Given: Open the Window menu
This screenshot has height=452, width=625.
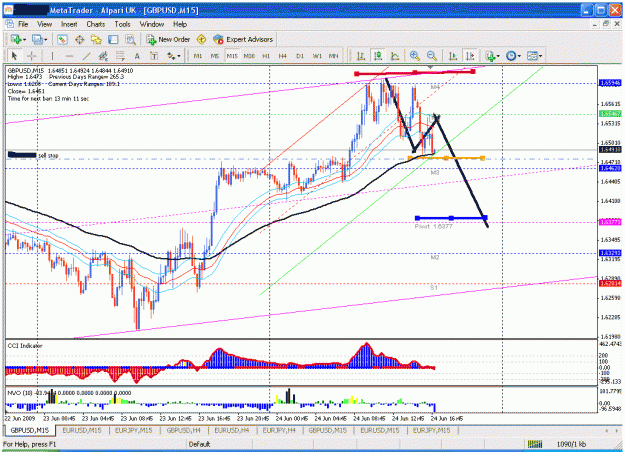Looking at the screenshot, I should point(151,24).
